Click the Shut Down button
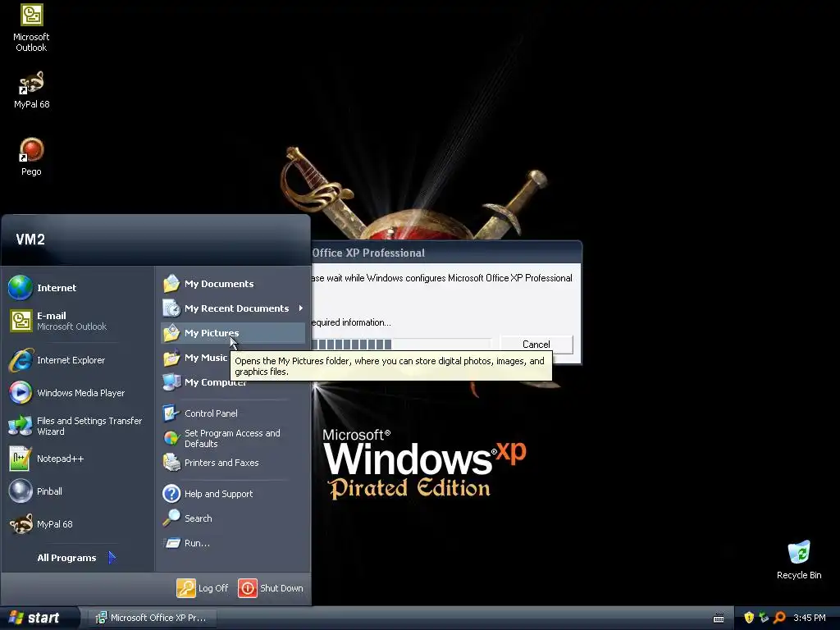Screen dimensions: 840x630 [271, 587]
